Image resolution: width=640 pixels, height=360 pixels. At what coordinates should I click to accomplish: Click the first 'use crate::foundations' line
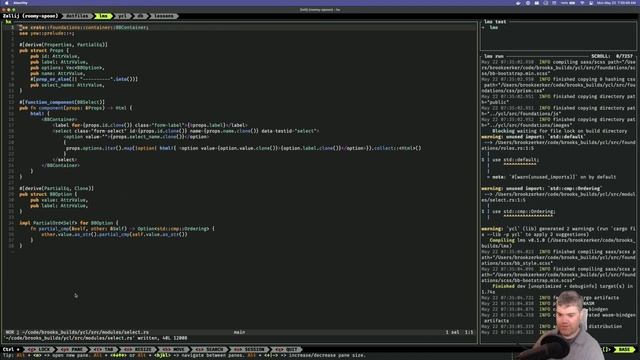coord(84,27)
